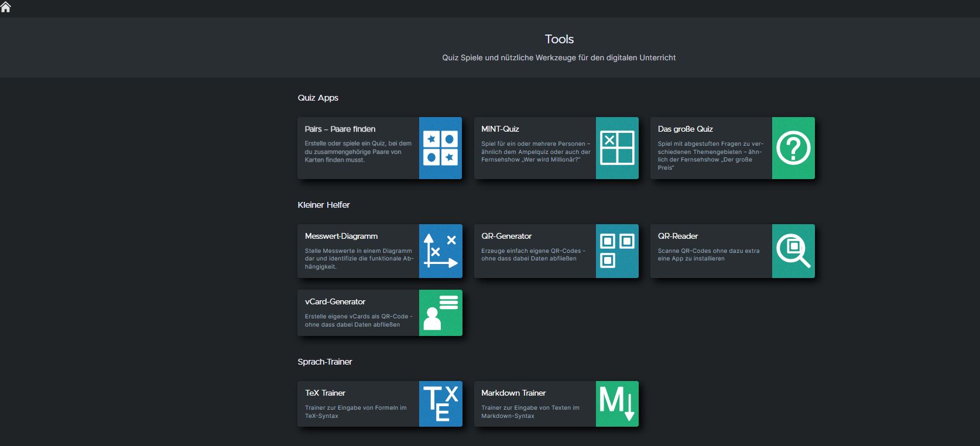Open the vCard-Generator card title
This screenshot has height=446, width=980.
(x=335, y=302)
